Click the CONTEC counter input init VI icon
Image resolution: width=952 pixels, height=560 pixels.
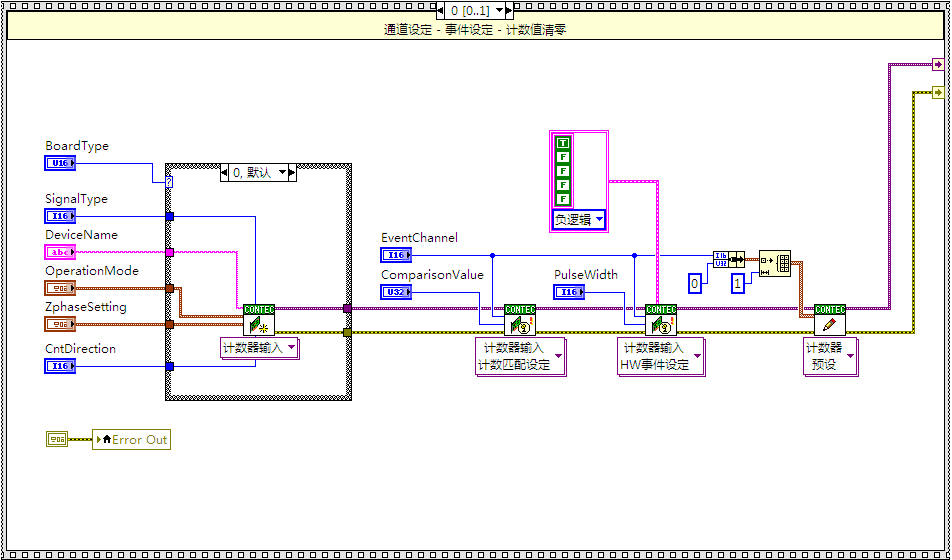tap(258, 320)
